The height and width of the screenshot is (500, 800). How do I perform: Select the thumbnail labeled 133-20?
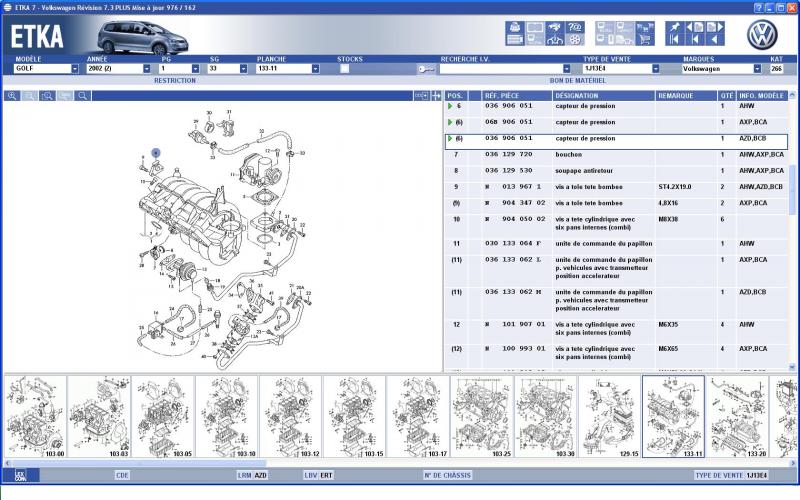click(x=737, y=417)
